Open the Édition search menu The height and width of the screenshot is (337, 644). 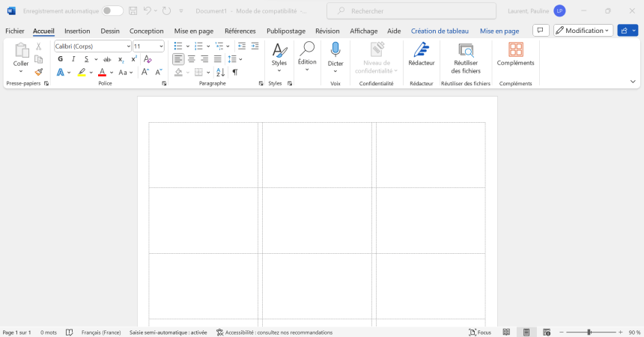tap(307, 57)
